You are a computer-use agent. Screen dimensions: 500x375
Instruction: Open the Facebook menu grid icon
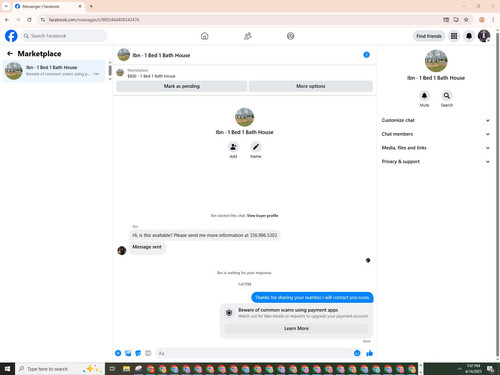point(454,36)
